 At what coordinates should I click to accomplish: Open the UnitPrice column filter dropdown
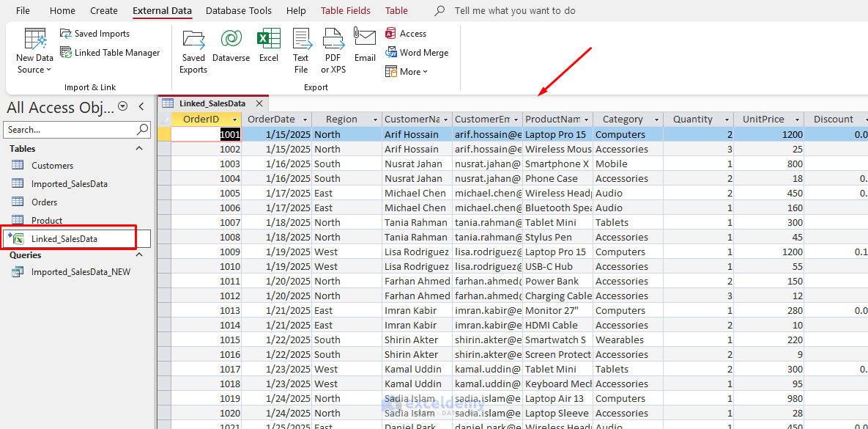pos(797,119)
